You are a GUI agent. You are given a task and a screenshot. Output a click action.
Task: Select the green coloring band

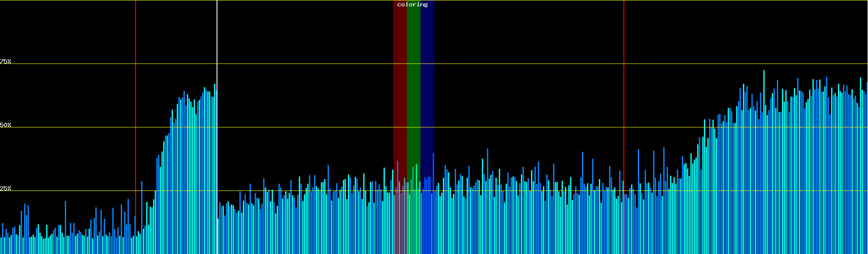tap(413, 85)
